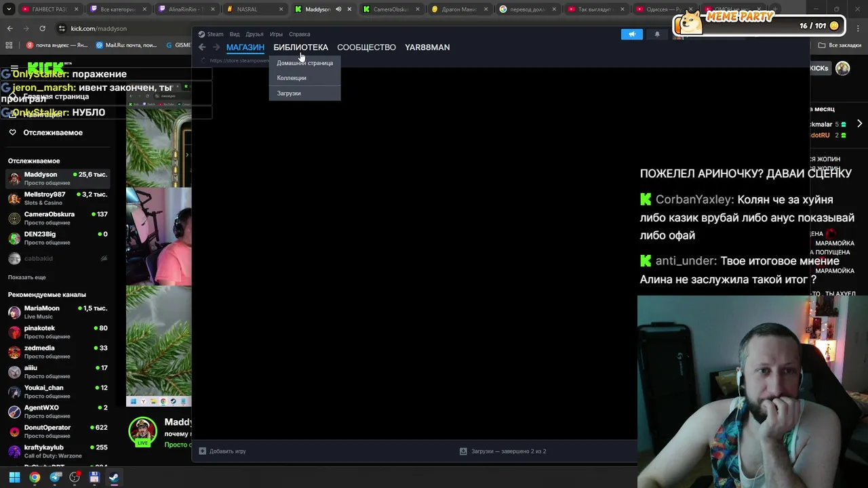Select БИБЛИОТЕКА tab in Steam
Viewport: 868px width, 488px height.
(300, 47)
